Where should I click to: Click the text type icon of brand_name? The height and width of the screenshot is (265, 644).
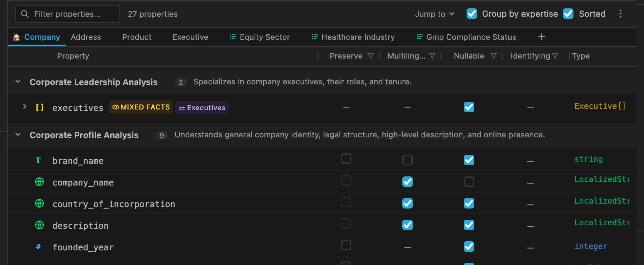pos(38,160)
